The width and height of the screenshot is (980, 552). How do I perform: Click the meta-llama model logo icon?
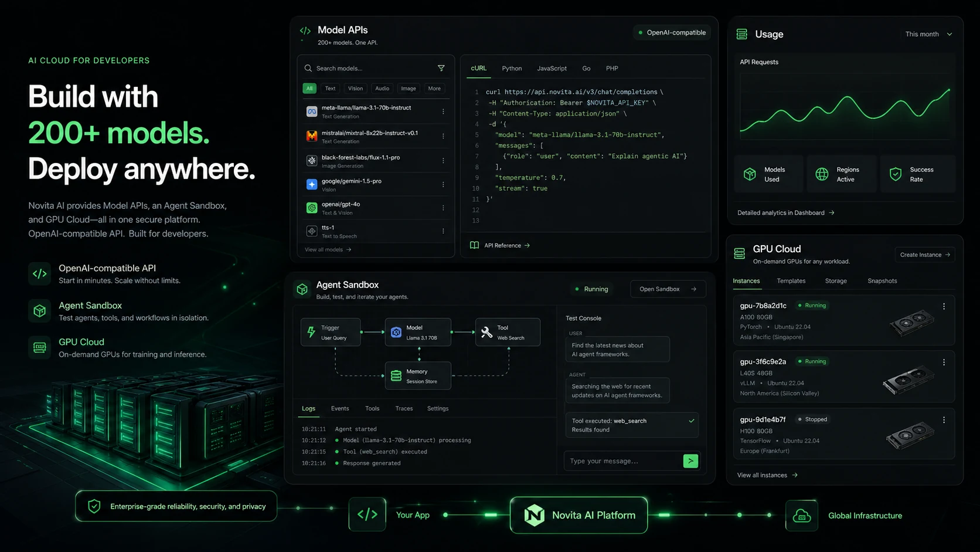tap(312, 111)
